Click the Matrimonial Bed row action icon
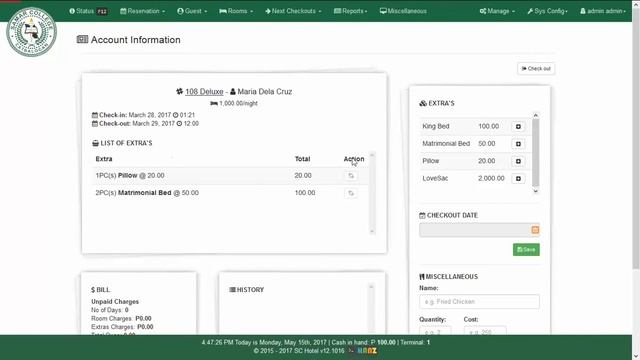The width and height of the screenshot is (640, 360). point(351,193)
